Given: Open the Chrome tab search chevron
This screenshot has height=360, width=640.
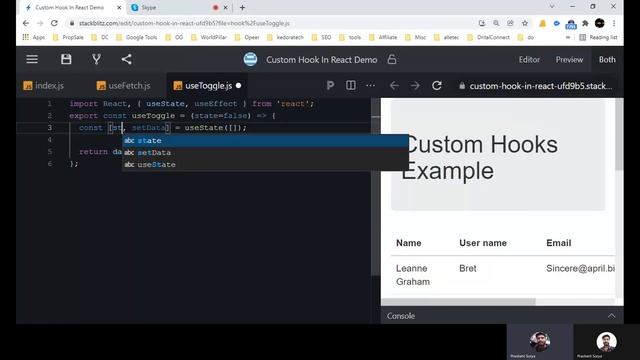Looking at the screenshot, I should click(x=552, y=7).
